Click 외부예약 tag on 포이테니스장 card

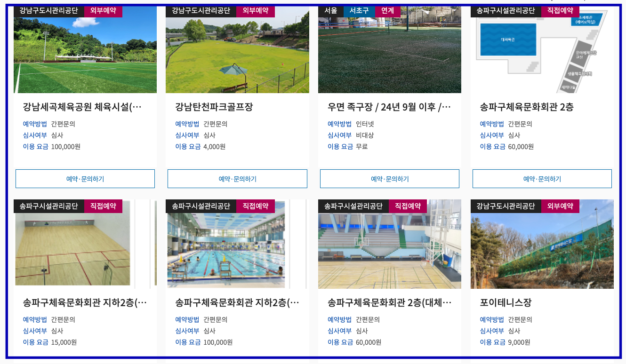tap(560, 206)
